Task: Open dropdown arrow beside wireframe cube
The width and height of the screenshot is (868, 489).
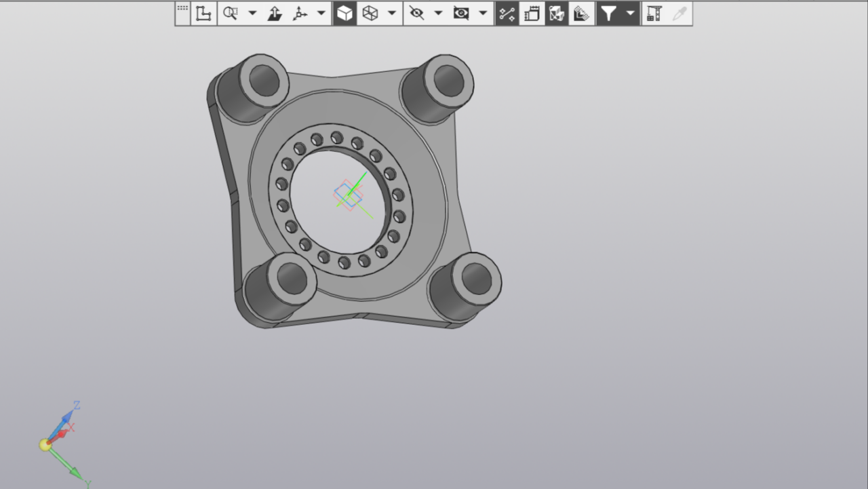Action: pos(391,14)
